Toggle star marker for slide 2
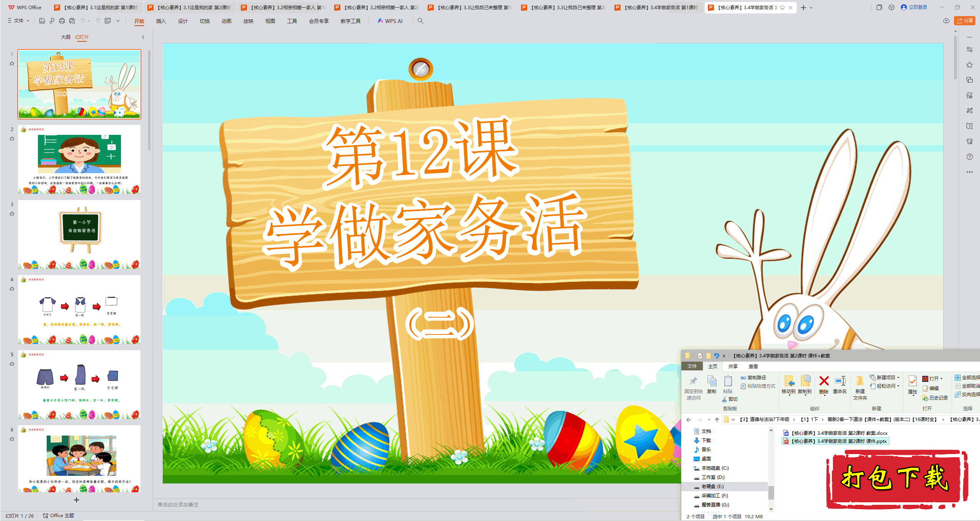Viewport: 980px width, 521px height. coord(12,139)
